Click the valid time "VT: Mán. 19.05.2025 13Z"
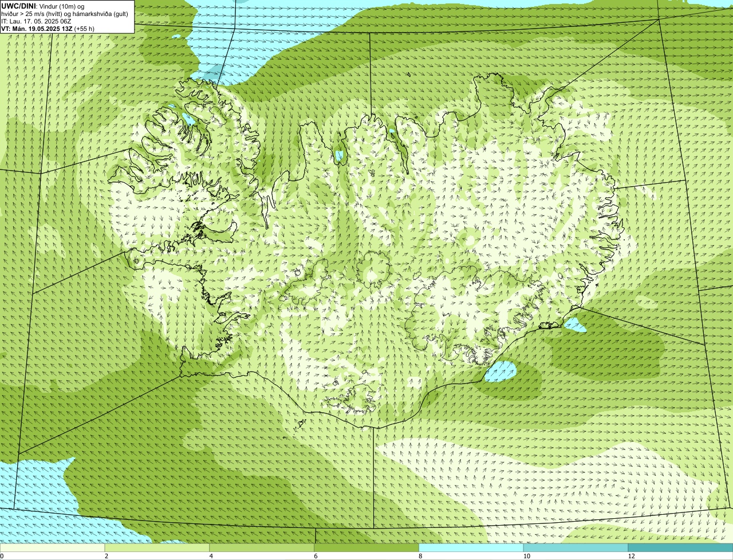Viewport: 733px width, 560px height. point(37,29)
